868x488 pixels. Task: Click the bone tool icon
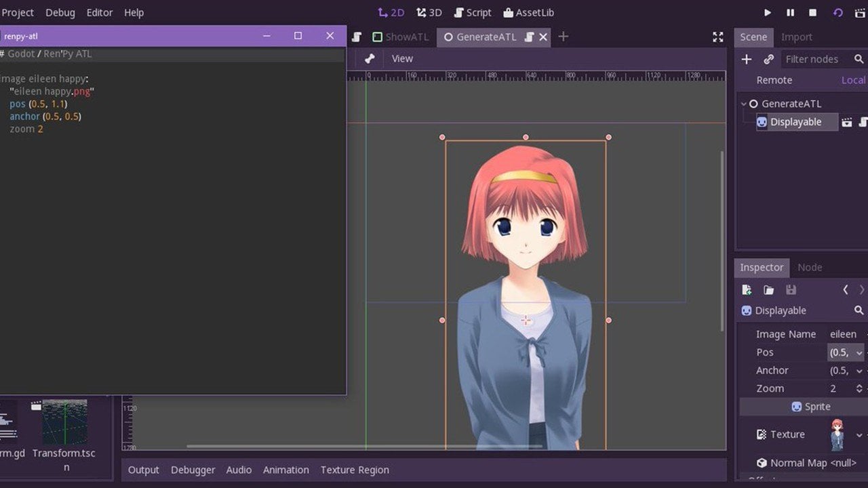(370, 59)
